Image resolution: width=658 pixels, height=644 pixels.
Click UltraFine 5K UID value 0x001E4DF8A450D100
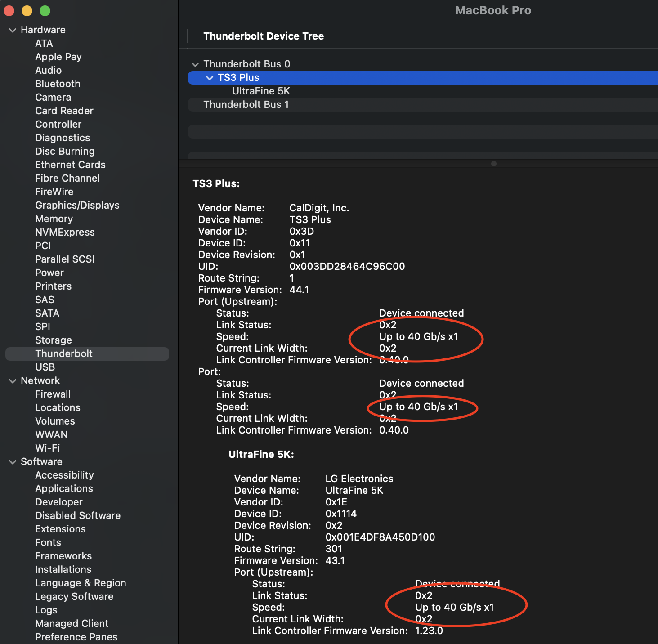[x=380, y=537]
